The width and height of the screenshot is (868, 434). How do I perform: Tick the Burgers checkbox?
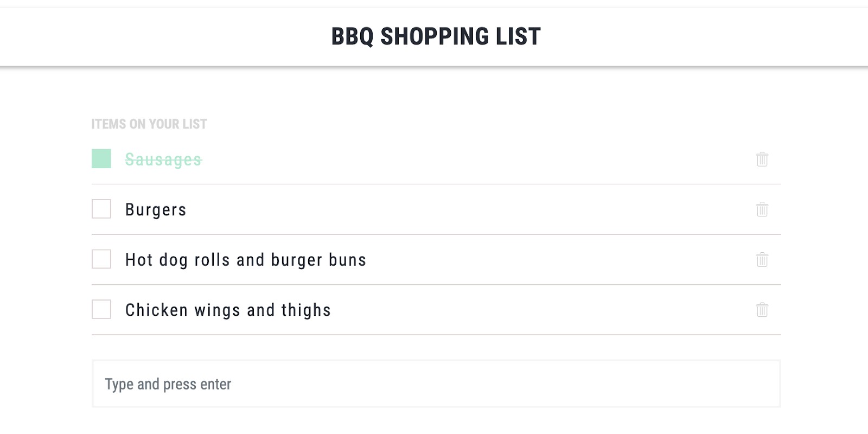point(101,209)
